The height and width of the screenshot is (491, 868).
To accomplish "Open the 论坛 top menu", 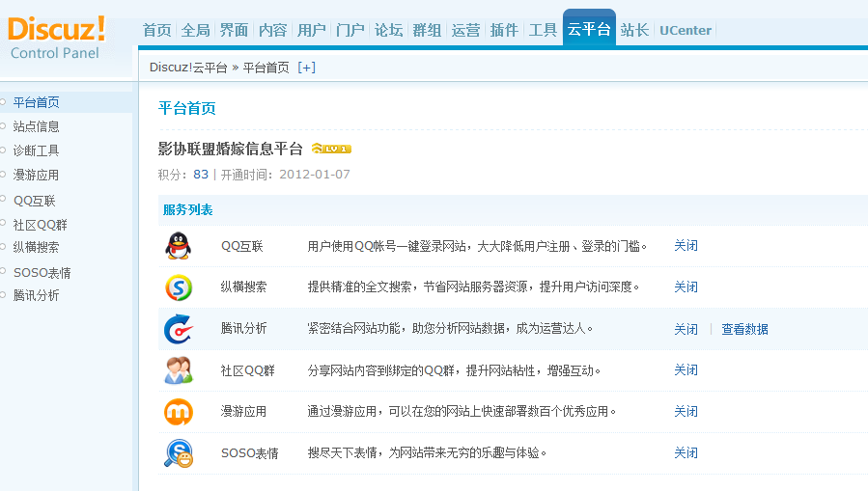I will (x=388, y=30).
